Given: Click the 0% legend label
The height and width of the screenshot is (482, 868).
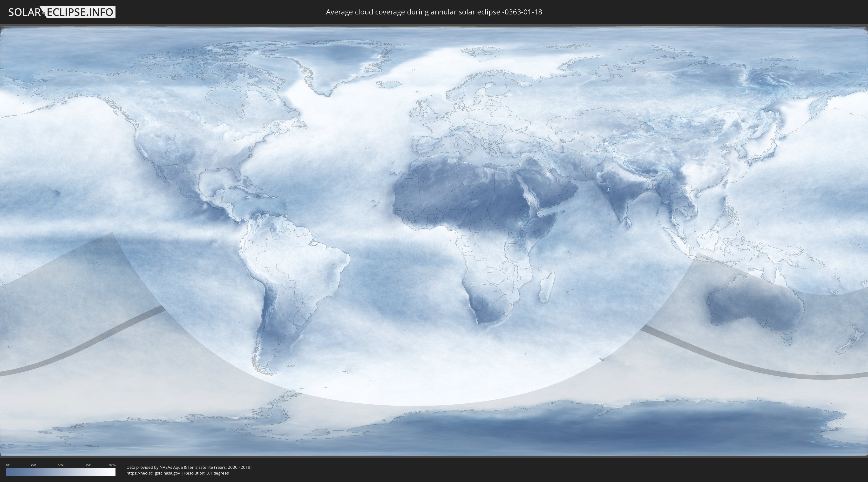Looking at the screenshot, I should pyautogui.click(x=8, y=465).
